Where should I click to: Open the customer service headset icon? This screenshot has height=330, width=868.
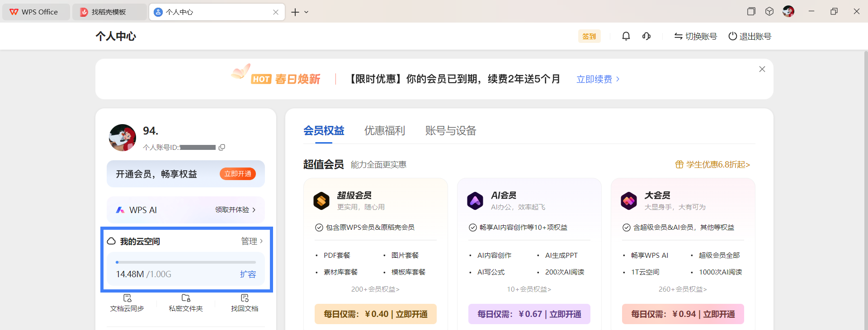646,36
